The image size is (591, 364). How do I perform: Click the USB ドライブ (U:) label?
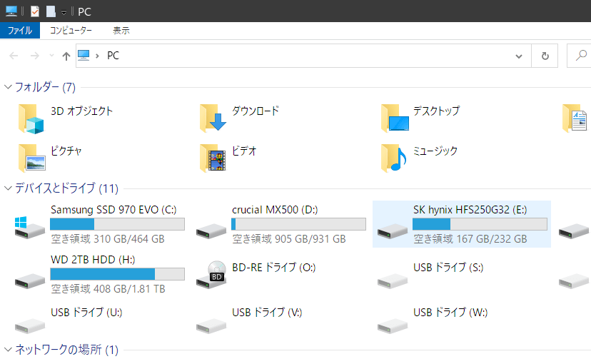point(86,313)
